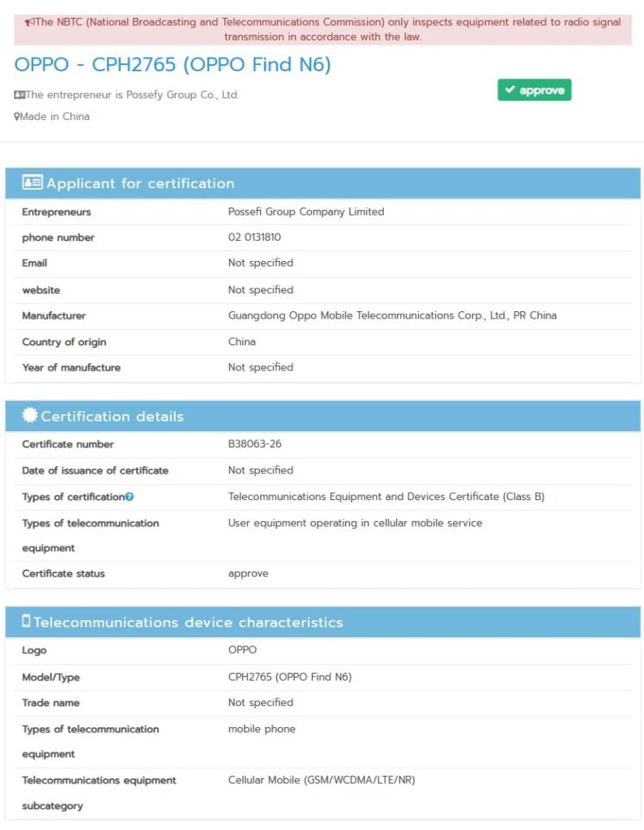The height and width of the screenshot is (830, 644).
Task: Click the ID card icon before the entrepreneur line
Action: 19,94
